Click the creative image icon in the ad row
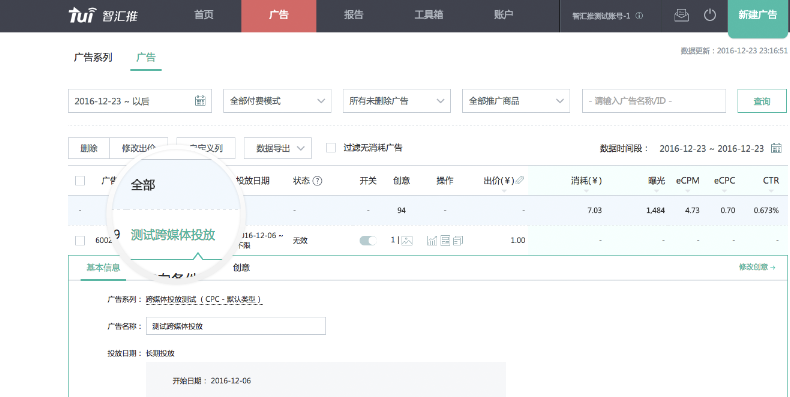 click(x=407, y=241)
